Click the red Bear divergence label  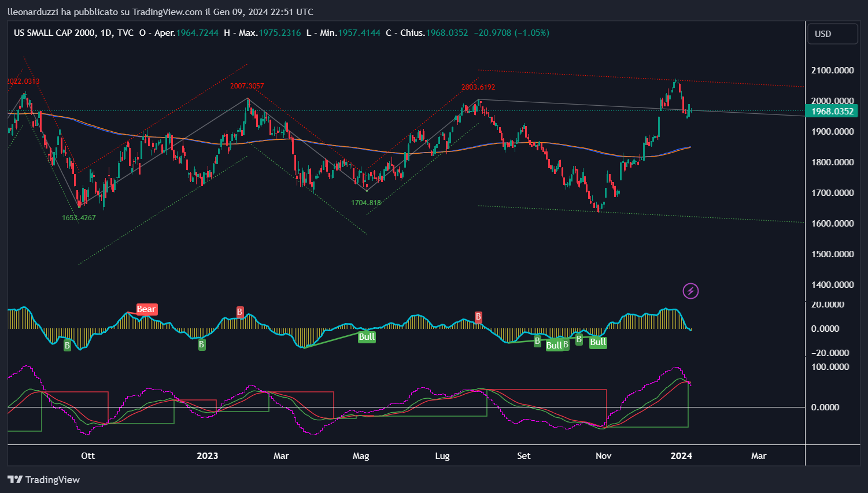(x=146, y=309)
